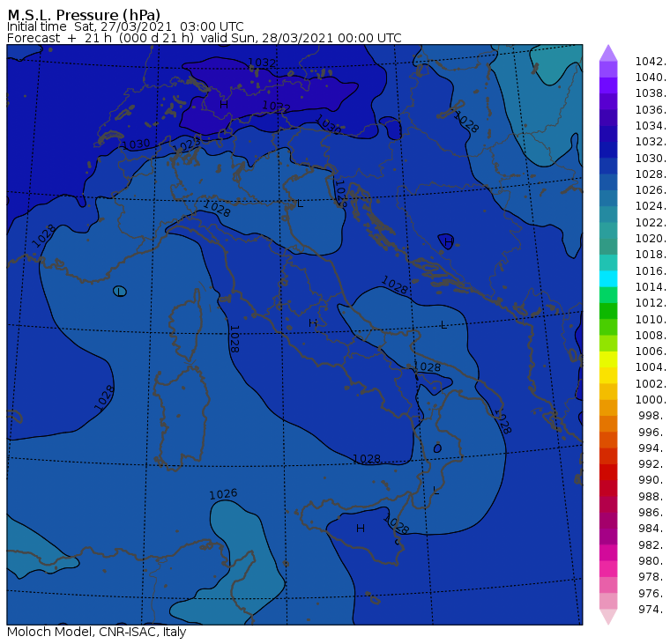Screen dimensions: 670x644
Task: Click the "1014." legend value
Action: tap(651, 286)
